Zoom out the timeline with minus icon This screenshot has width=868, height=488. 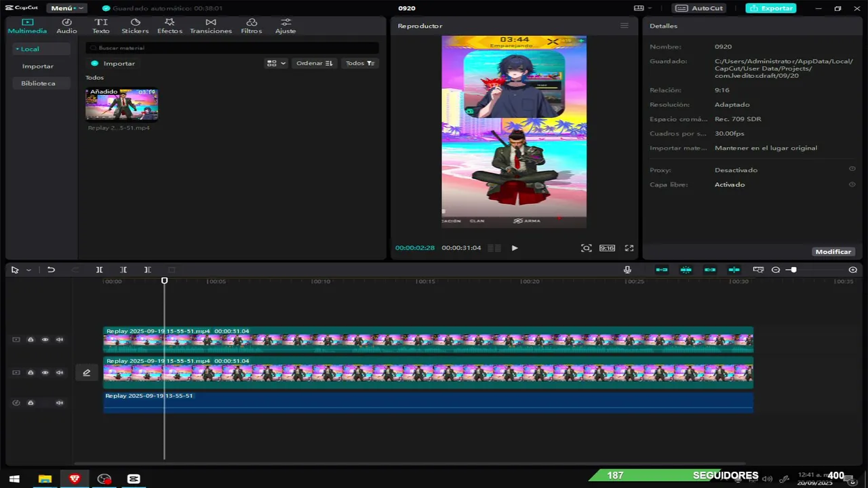776,270
